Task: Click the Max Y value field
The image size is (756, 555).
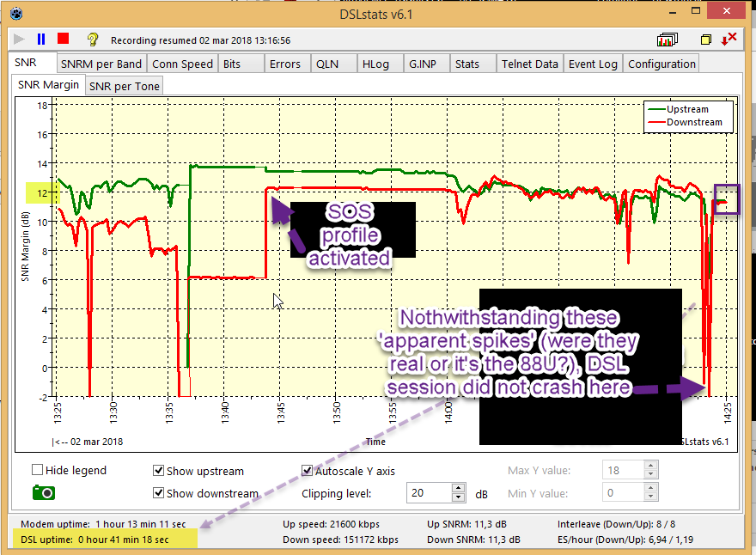Action: coord(623,470)
